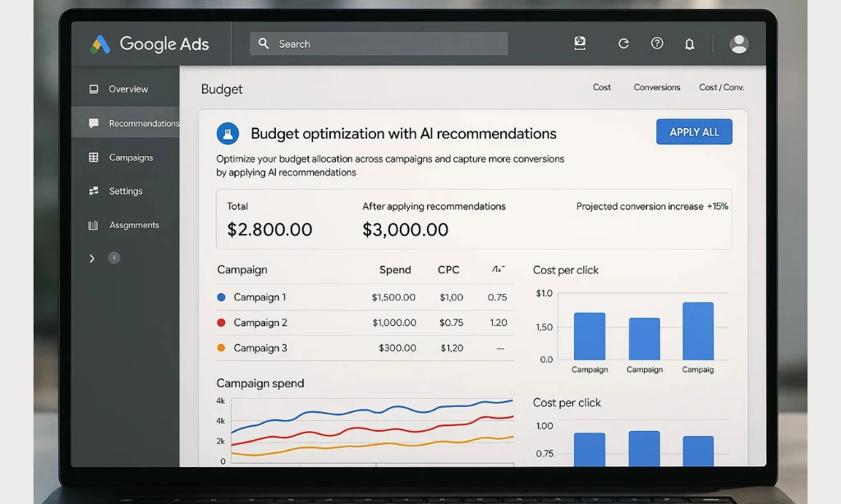
Task: Click the $1,000.00 spend cell
Action: [394, 323]
